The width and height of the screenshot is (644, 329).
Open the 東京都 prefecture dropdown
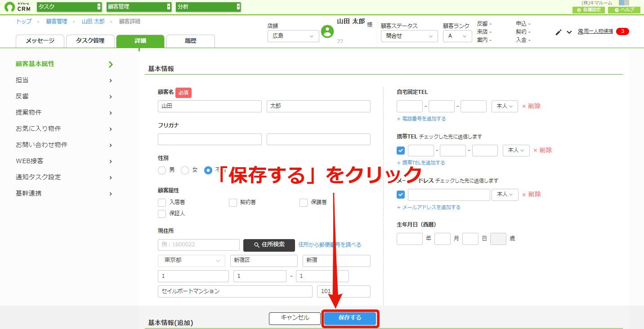(x=192, y=261)
